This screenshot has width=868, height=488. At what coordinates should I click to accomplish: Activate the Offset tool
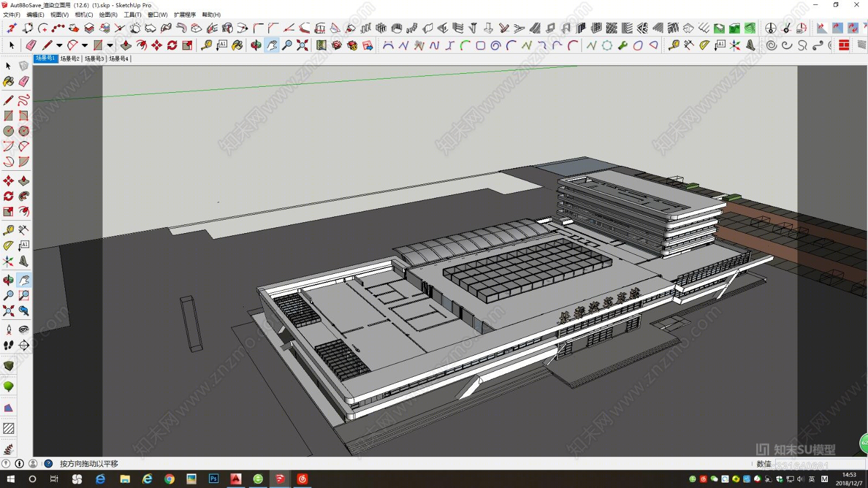click(x=23, y=211)
